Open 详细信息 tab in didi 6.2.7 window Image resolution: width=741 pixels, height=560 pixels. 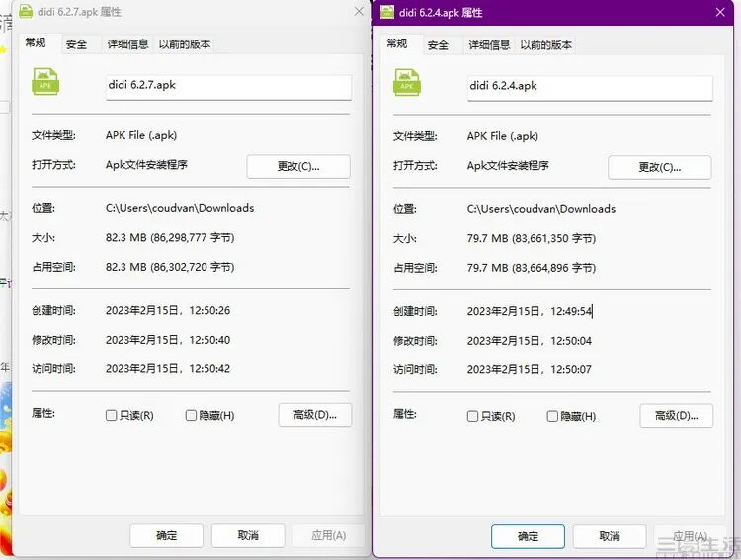(x=127, y=44)
